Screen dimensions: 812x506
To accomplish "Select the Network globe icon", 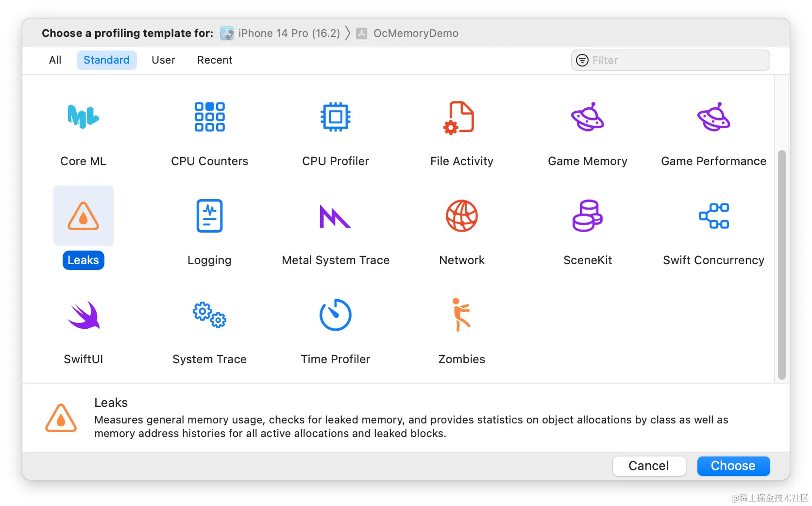I will click(462, 216).
